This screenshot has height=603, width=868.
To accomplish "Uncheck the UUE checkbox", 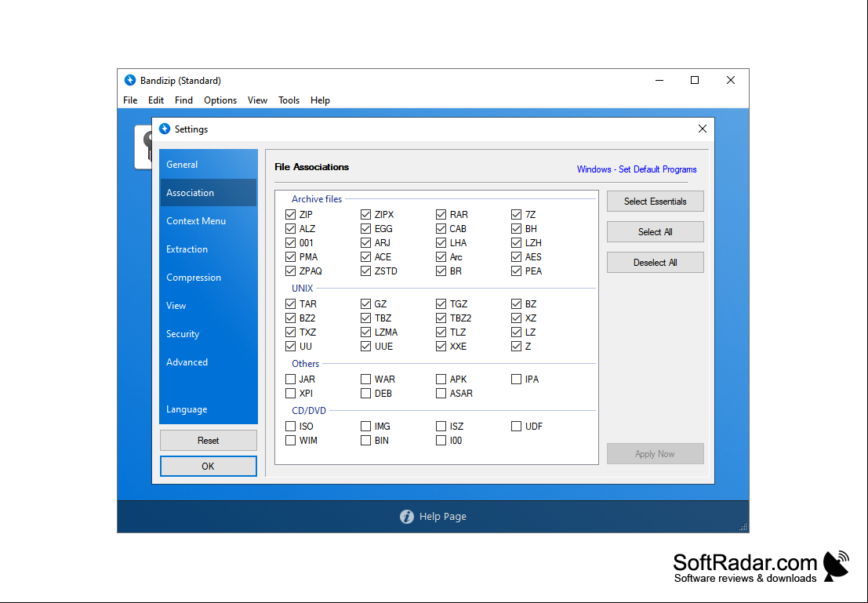I will tap(366, 347).
